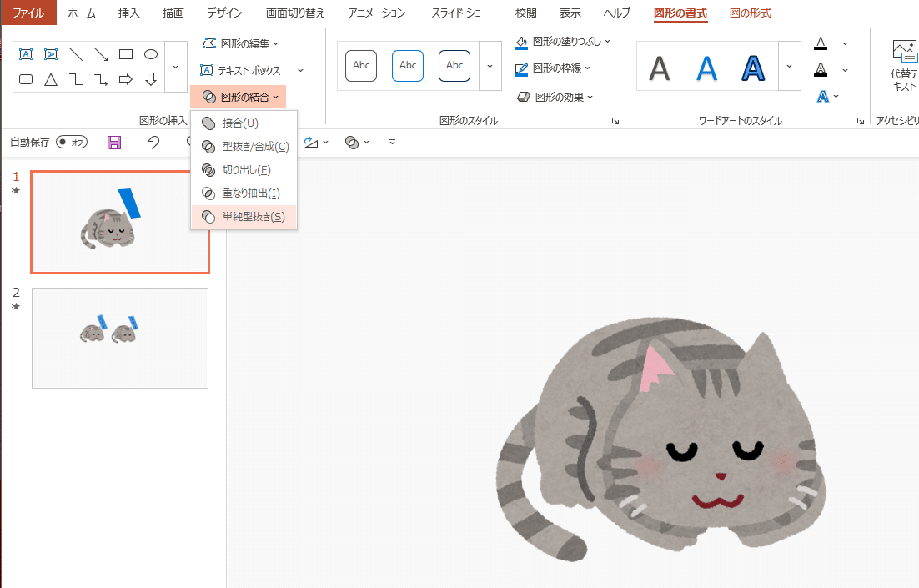The height and width of the screenshot is (588, 919).
Task: Select the Down Arrow block shape
Action: [x=151, y=79]
